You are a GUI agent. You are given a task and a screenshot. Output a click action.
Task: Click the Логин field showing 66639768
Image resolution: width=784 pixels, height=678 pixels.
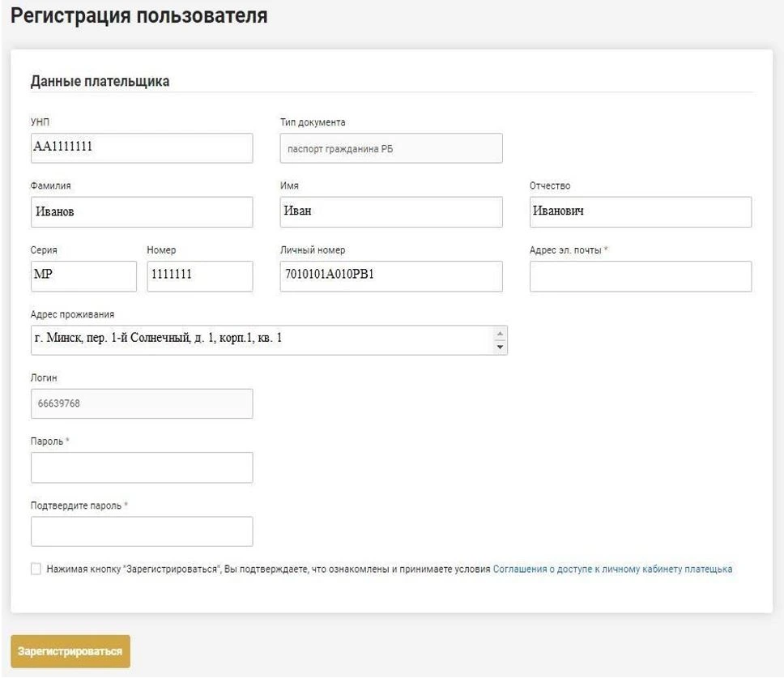click(142, 403)
